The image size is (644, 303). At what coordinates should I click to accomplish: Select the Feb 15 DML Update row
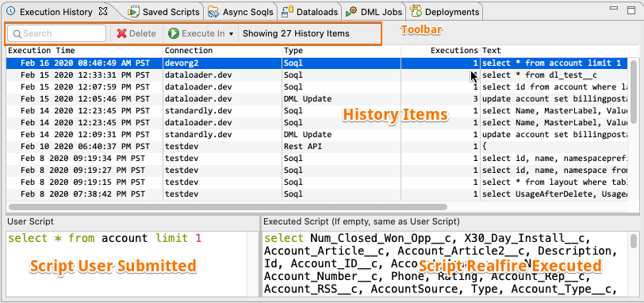tap(317, 99)
